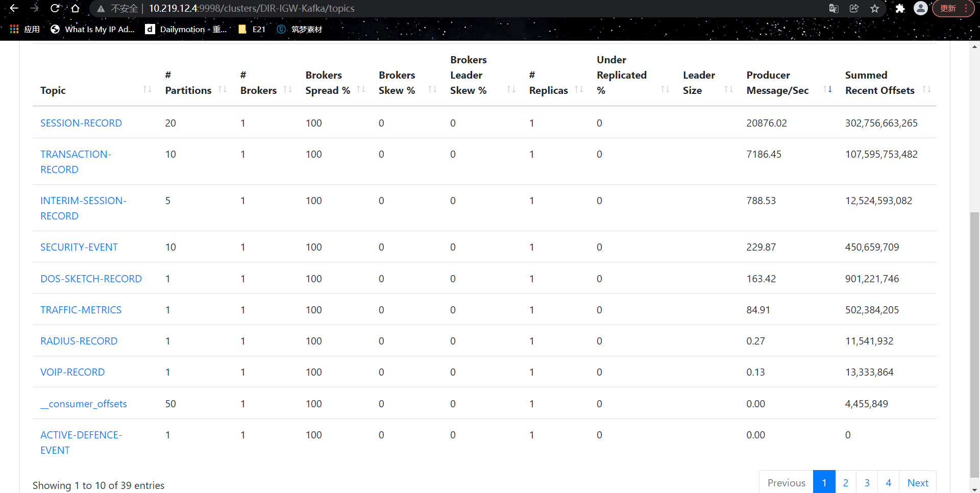Open the browser extensions puzzle icon
980x493 pixels.
900,9
